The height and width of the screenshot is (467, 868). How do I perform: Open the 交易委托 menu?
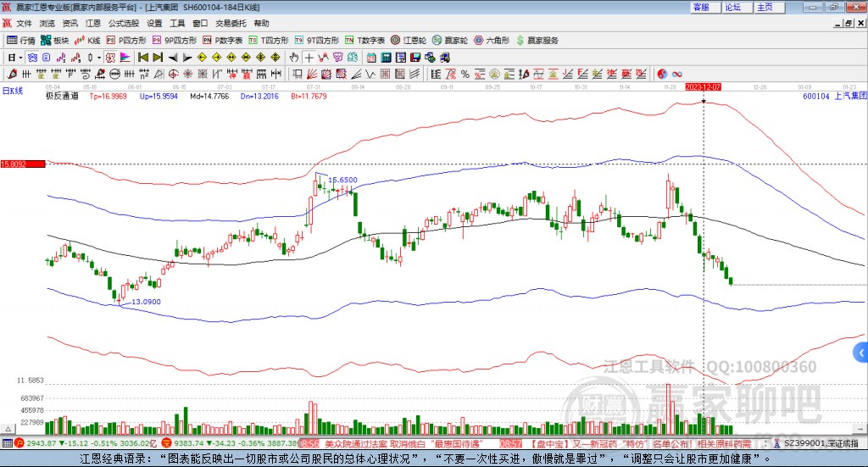(x=231, y=23)
